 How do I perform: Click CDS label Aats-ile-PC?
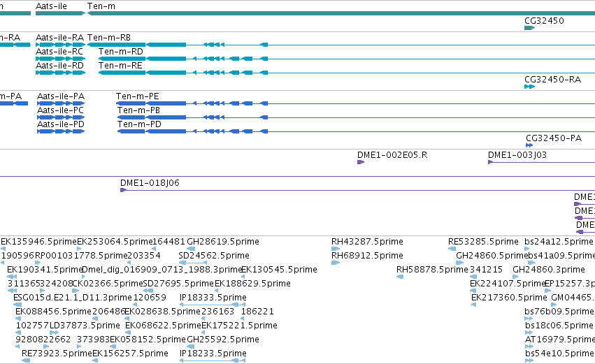[60, 110]
